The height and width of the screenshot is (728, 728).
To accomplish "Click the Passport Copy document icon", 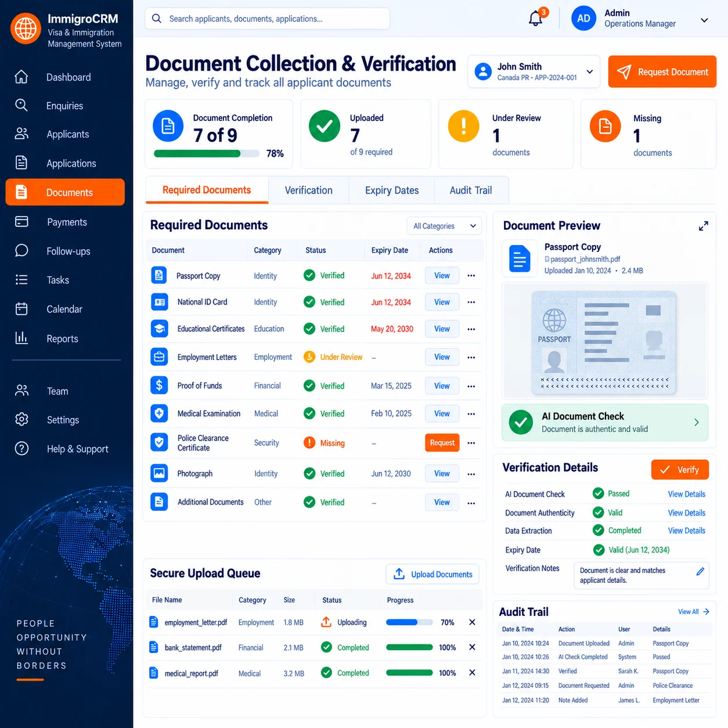I will point(159,275).
